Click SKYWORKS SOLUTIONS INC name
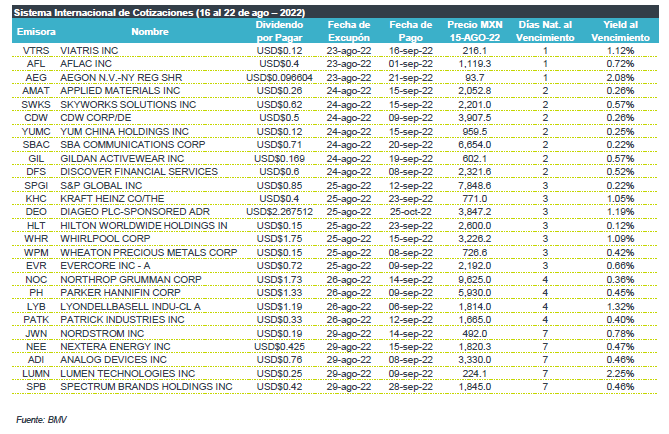This screenshot has height=434, width=669. (128, 105)
